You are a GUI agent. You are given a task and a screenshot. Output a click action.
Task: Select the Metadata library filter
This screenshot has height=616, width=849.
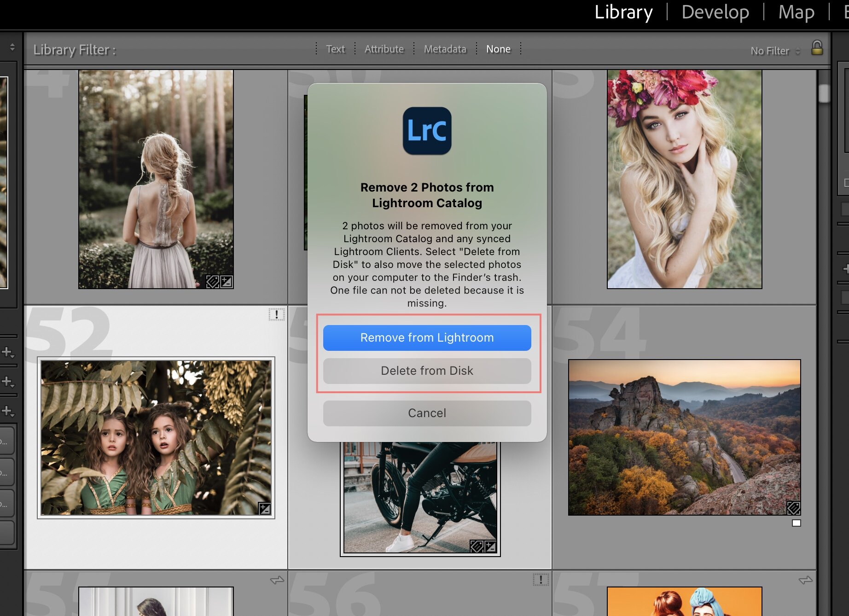445,49
